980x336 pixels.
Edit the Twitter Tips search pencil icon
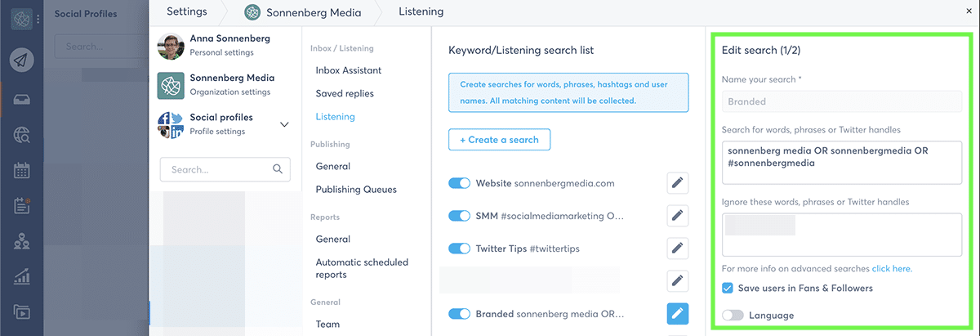(677, 249)
